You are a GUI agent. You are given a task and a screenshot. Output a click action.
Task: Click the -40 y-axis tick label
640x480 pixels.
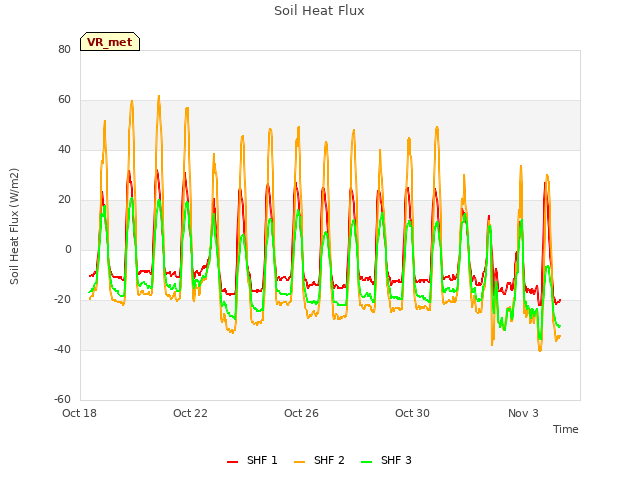62,349
